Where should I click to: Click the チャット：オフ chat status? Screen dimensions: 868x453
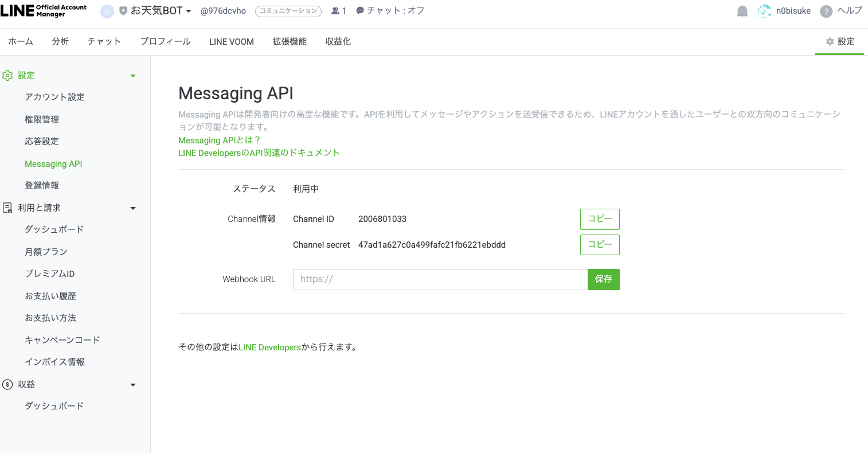tap(390, 11)
